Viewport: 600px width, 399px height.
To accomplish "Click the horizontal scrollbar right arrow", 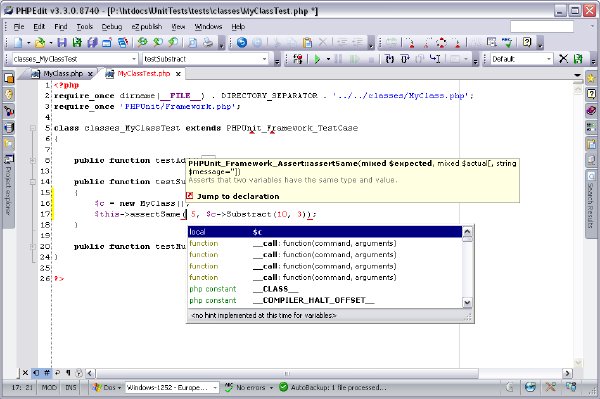I will coord(567,373).
